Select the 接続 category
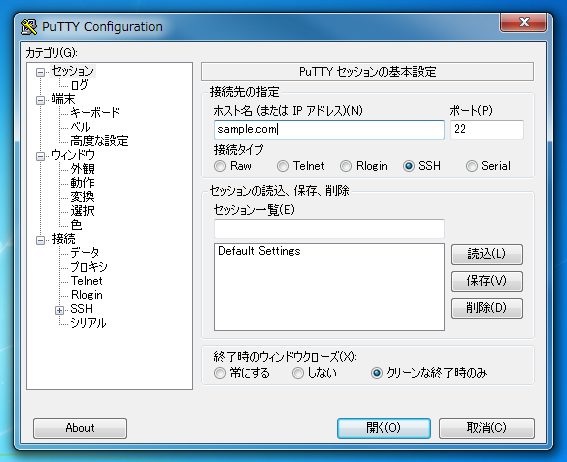The image size is (567, 462). tap(63, 239)
